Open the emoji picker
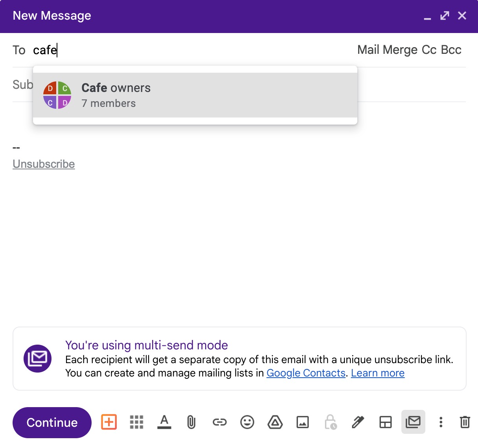478x448 pixels. pyautogui.click(x=247, y=422)
